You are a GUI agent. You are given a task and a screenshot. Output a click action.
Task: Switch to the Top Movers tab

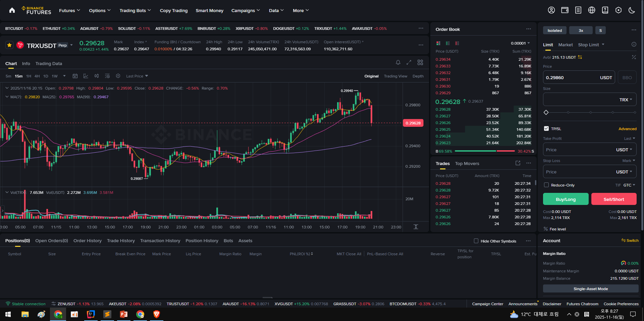point(467,163)
